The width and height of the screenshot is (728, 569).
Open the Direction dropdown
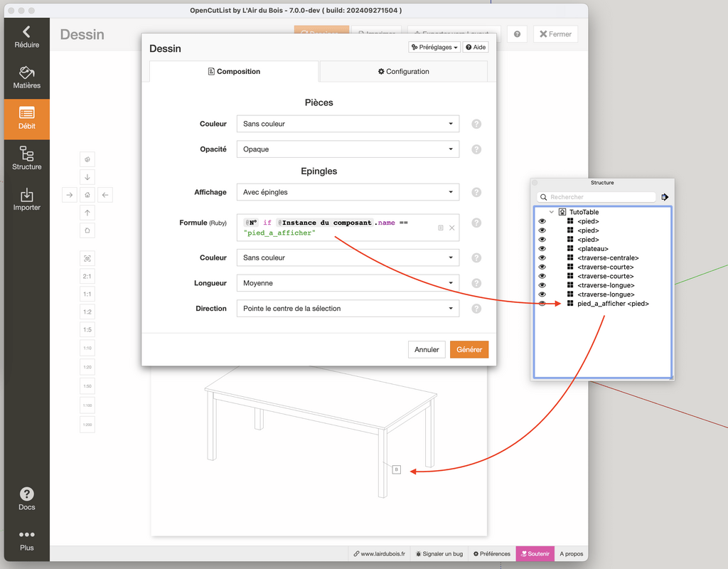348,309
